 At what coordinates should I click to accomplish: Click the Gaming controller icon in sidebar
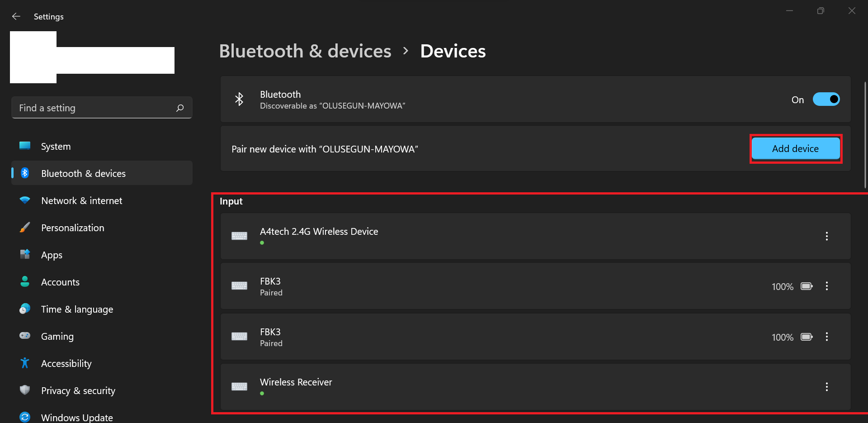point(25,336)
